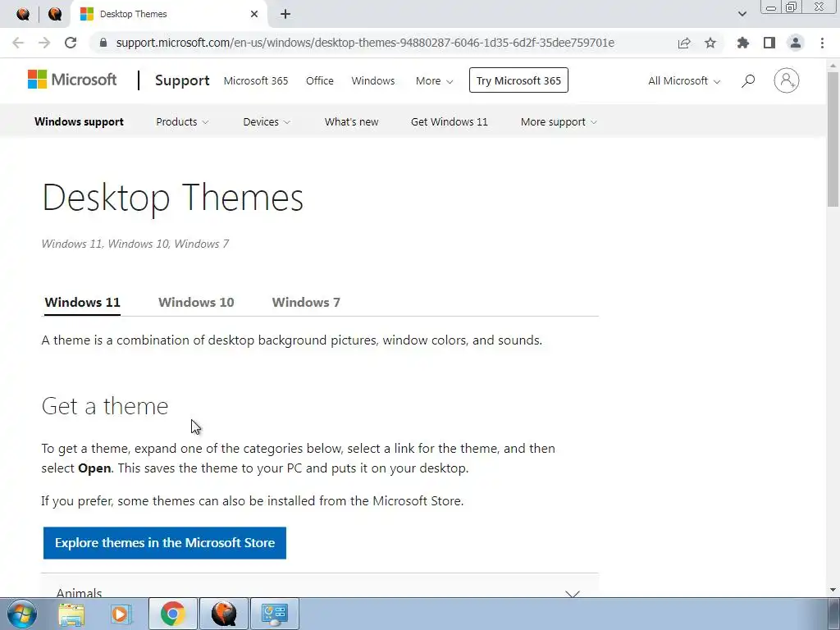Click the sign-in account icon
The width and height of the screenshot is (840, 630).
click(787, 80)
